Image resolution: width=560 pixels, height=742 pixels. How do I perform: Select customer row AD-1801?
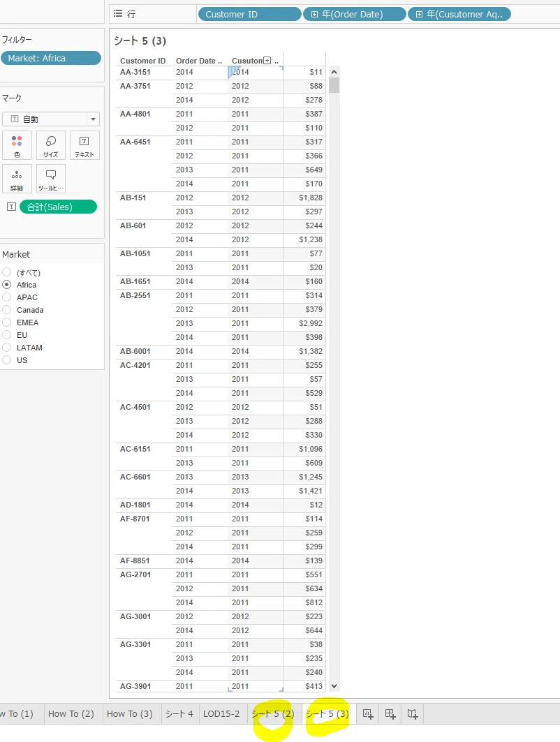pyautogui.click(x=135, y=505)
